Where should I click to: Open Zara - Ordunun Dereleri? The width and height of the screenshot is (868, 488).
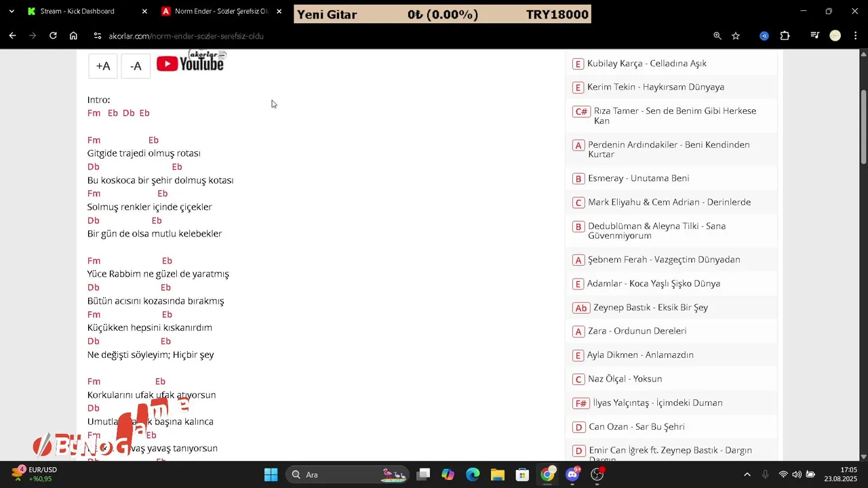[x=637, y=331]
